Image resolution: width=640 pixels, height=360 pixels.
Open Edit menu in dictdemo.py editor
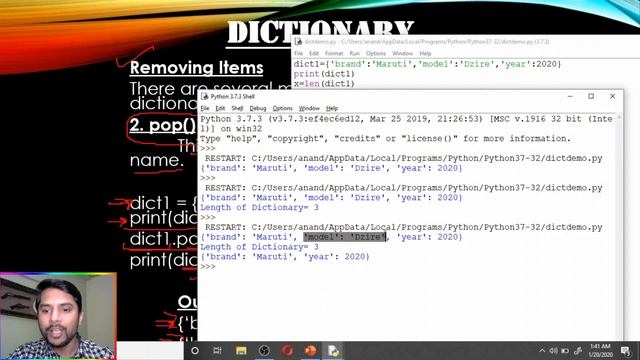tap(314, 53)
